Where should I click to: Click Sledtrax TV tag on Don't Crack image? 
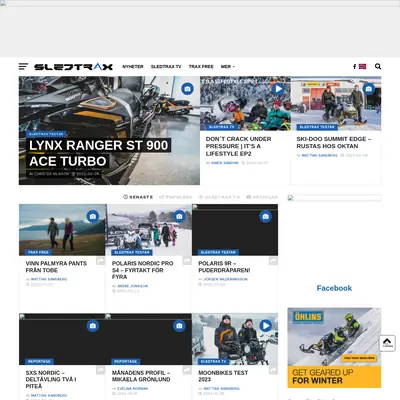point(222,127)
